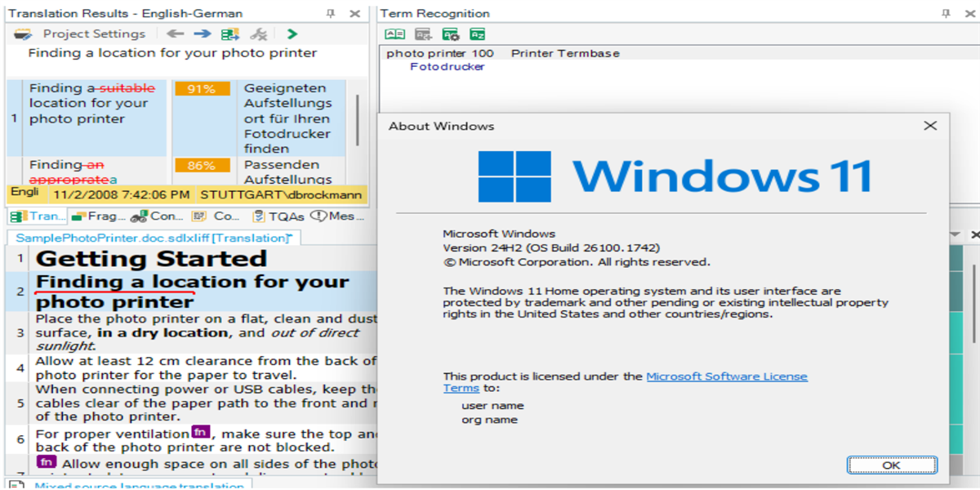Click segment number 5 in the editor
The image size is (980, 490).
21,403
